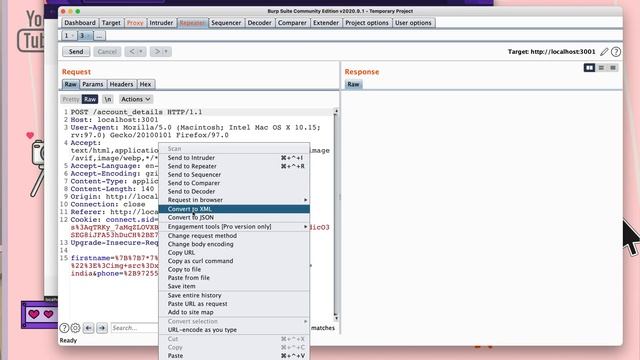Click the pencil icon to edit target

pos(604,52)
